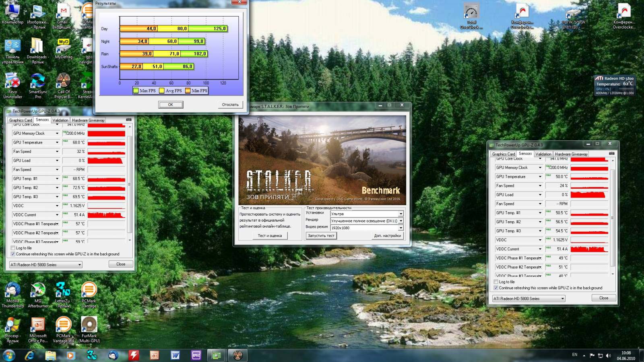Expand the Ультра settings preset dropdown
Image resolution: width=644 pixels, height=362 pixels.
coord(400,214)
